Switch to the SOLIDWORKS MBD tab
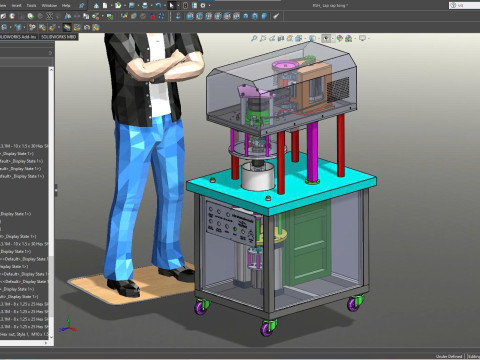The width and height of the screenshot is (480, 360). (x=59, y=37)
